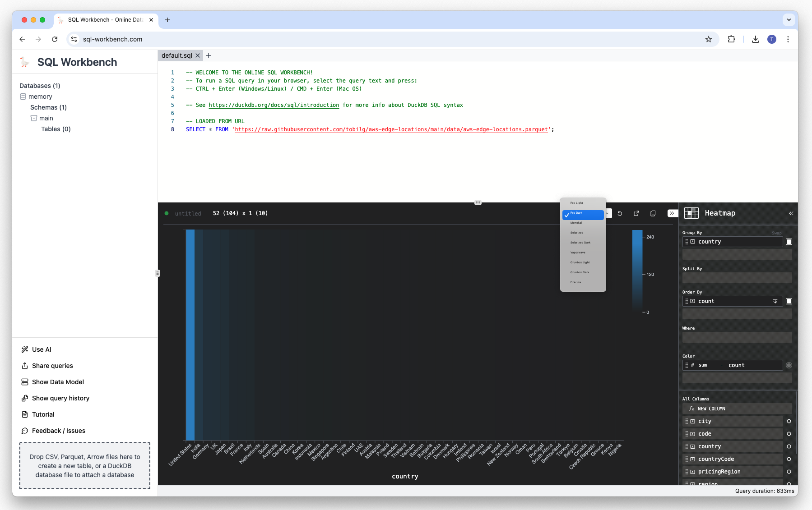
Task: Select the Dracula theme
Action: (583, 282)
